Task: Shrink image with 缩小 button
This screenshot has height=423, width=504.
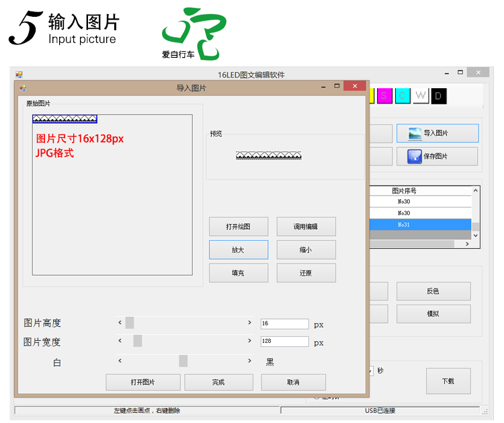Action: coord(306,249)
